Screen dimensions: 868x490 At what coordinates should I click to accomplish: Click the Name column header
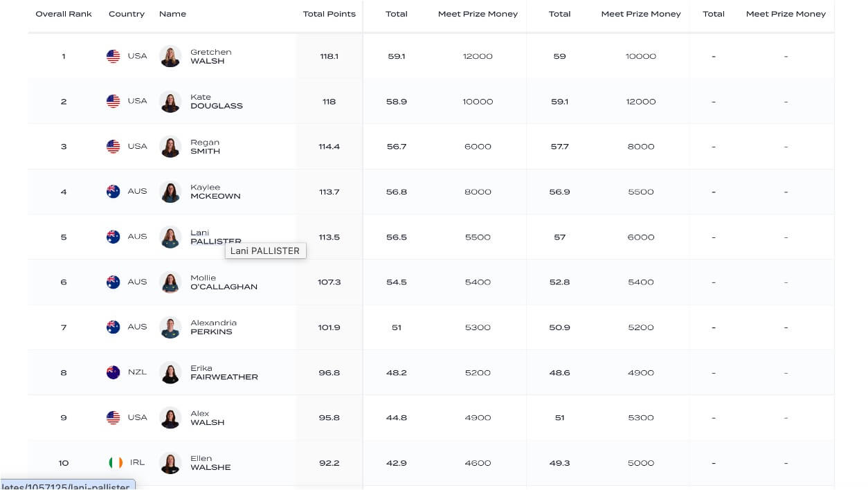tap(172, 14)
